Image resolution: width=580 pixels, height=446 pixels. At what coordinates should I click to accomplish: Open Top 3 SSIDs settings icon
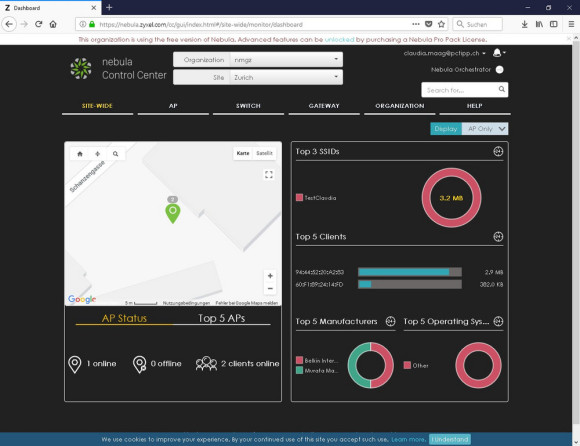(x=498, y=151)
